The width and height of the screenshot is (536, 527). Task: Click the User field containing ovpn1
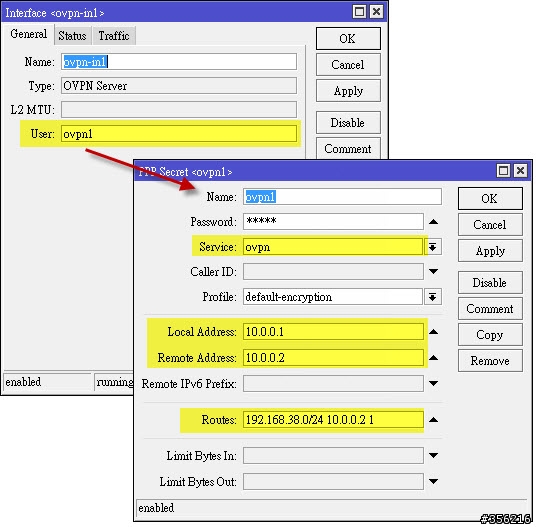(179, 134)
